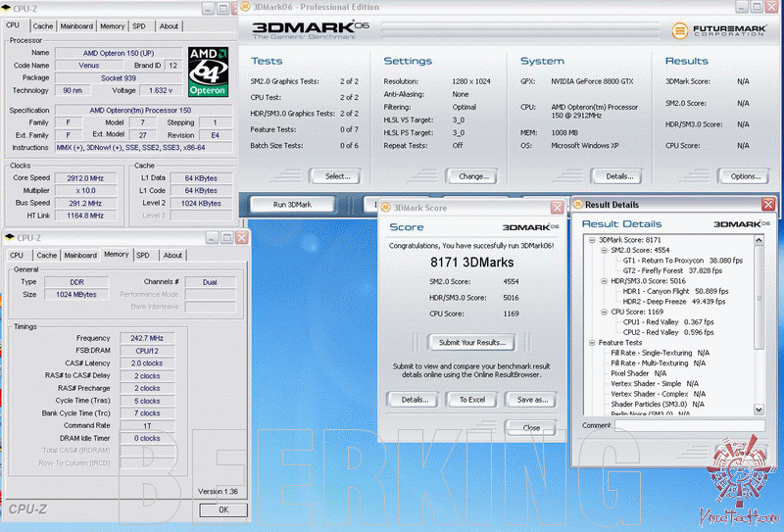Export results with To Excel button
This screenshot has width=784, height=532.
coord(472,400)
